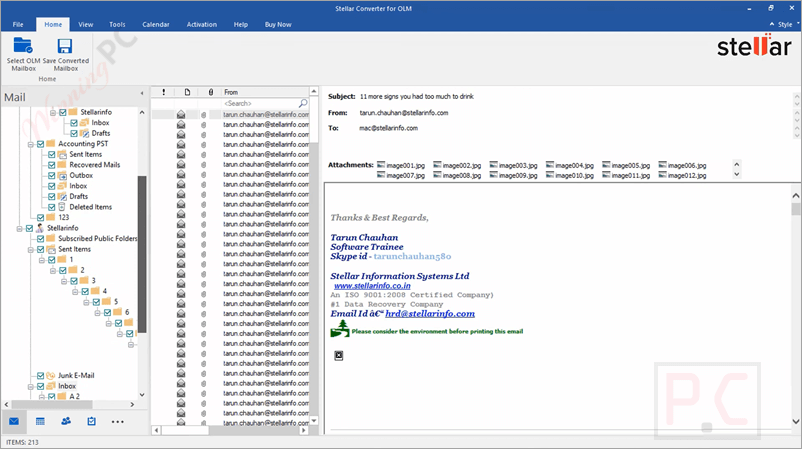Collapse Accounting PST tree node
The width and height of the screenshot is (802, 449).
[x=31, y=144]
